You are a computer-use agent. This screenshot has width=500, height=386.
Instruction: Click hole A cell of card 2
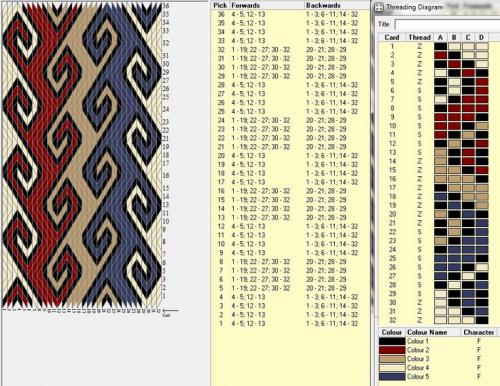point(440,55)
